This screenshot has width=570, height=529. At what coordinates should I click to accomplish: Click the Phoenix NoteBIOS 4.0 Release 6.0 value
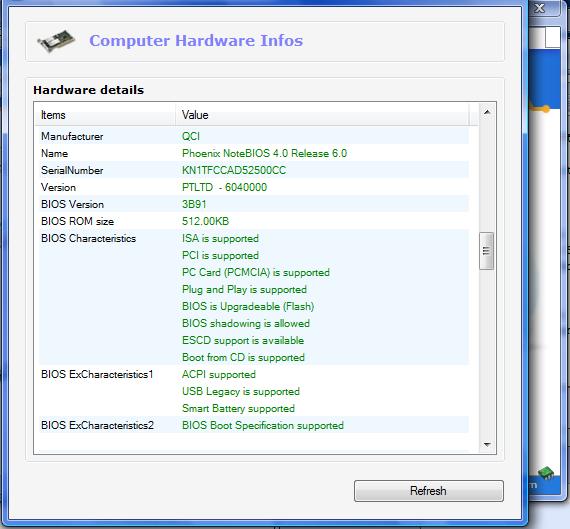tap(264, 153)
